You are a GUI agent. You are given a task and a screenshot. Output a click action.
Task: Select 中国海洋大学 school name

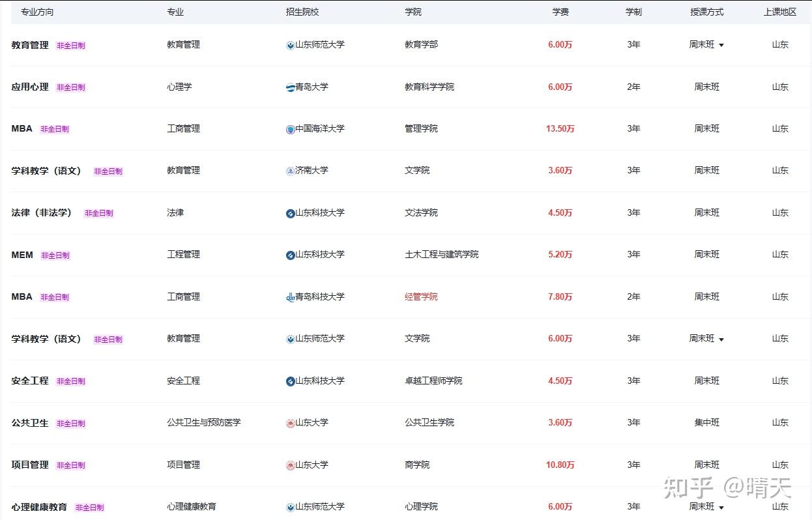[320, 129]
